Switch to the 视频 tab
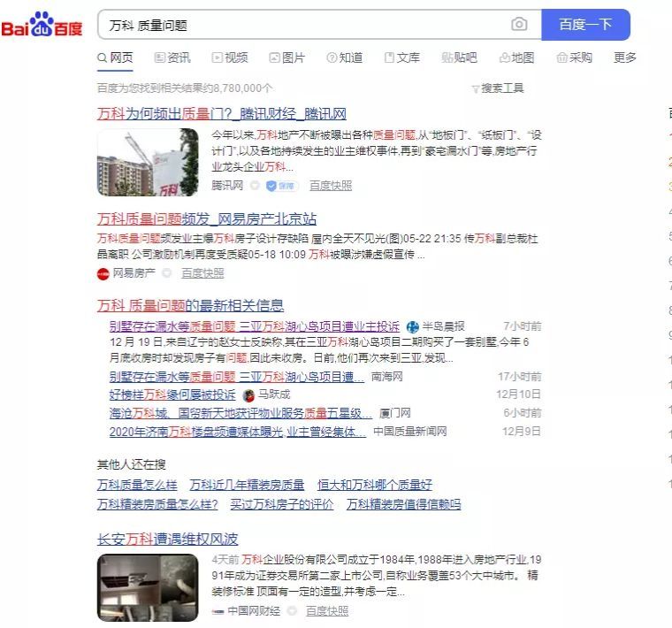The height and width of the screenshot is (628, 672). (x=230, y=57)
